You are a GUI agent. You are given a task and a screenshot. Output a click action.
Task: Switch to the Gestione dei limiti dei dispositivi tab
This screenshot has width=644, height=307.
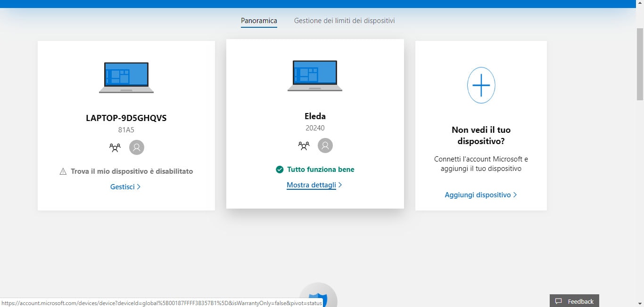click(345, 21)
